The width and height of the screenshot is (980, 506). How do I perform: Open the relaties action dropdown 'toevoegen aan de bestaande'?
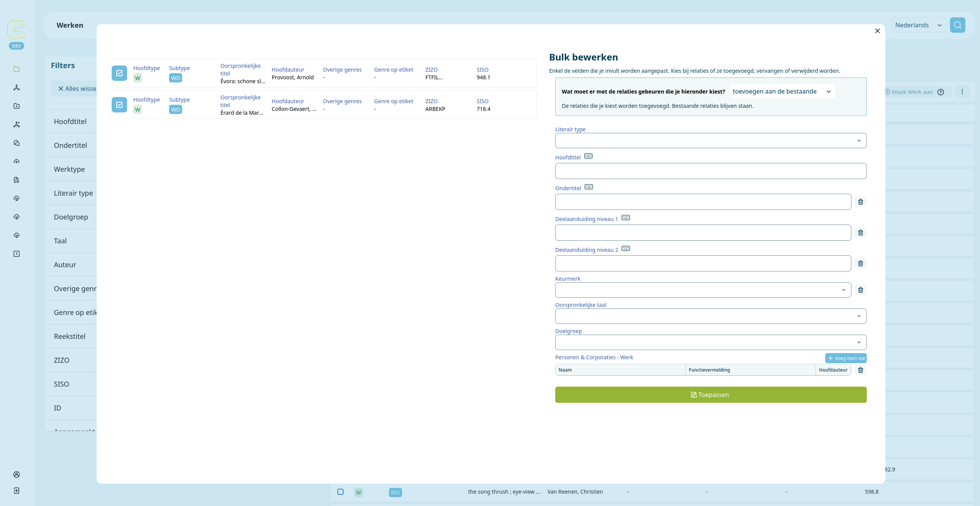(x=782, y=91)
